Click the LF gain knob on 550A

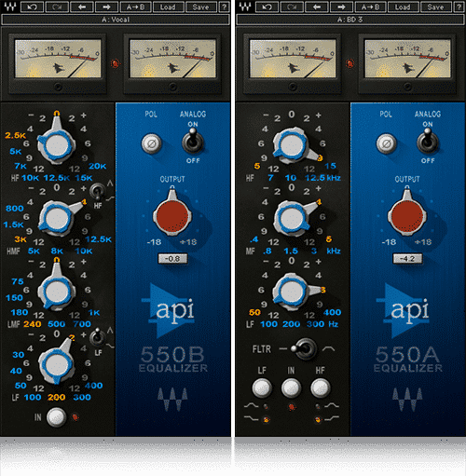click(x=292, y=292)
